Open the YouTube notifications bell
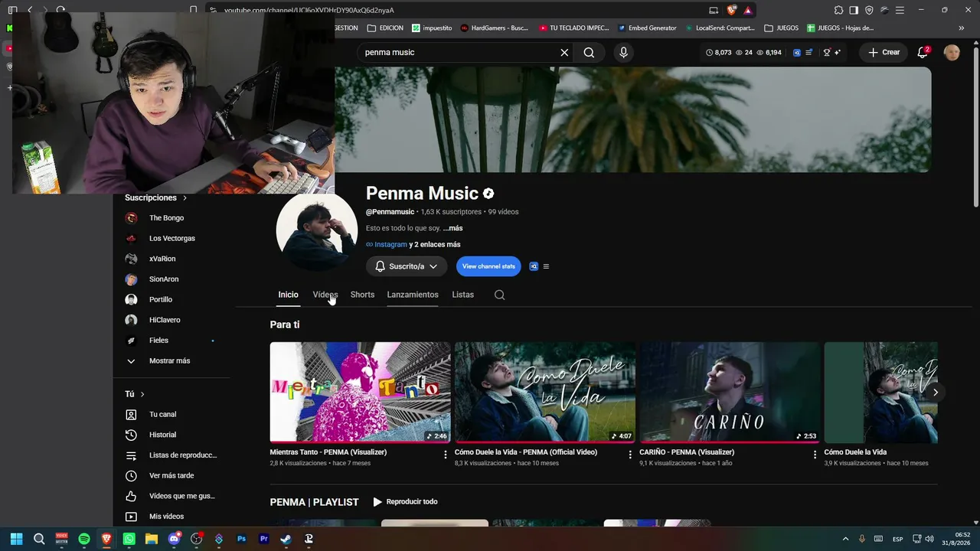 (923, 52)
